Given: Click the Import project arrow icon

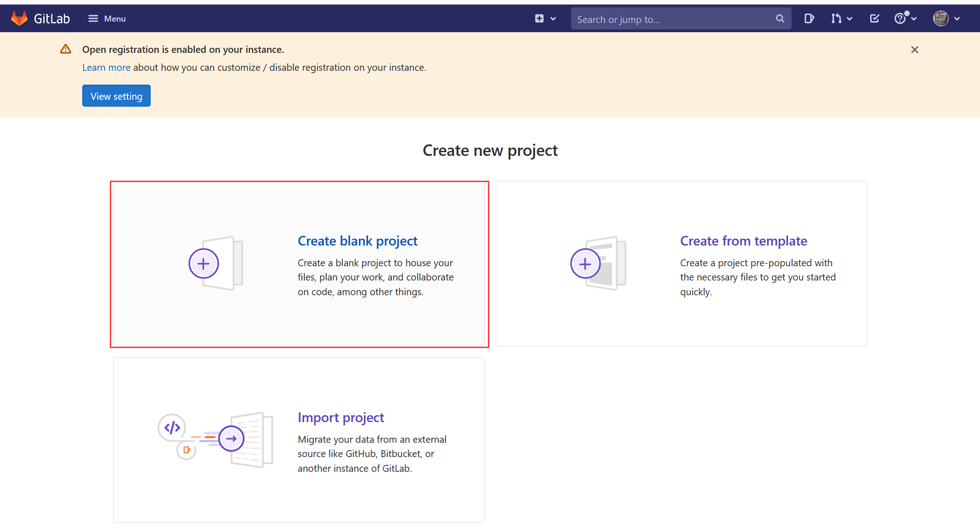Looking at the screenshot, I should 232,438.
